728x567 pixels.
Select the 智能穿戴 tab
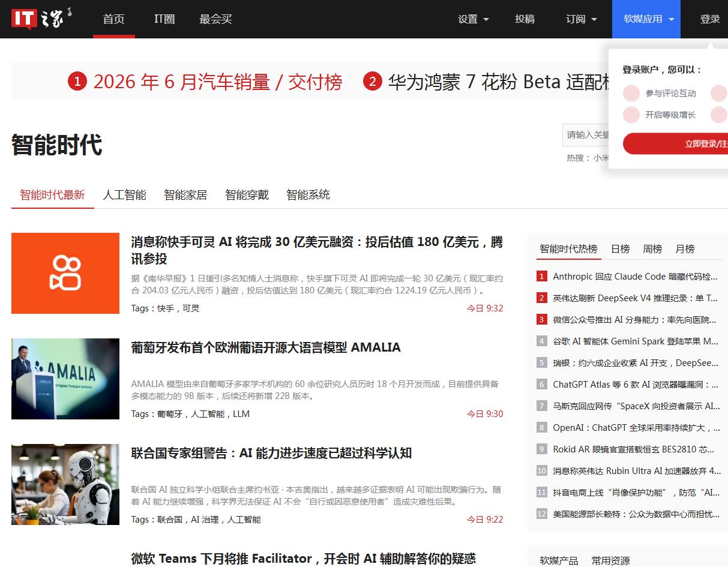point(247,195)
